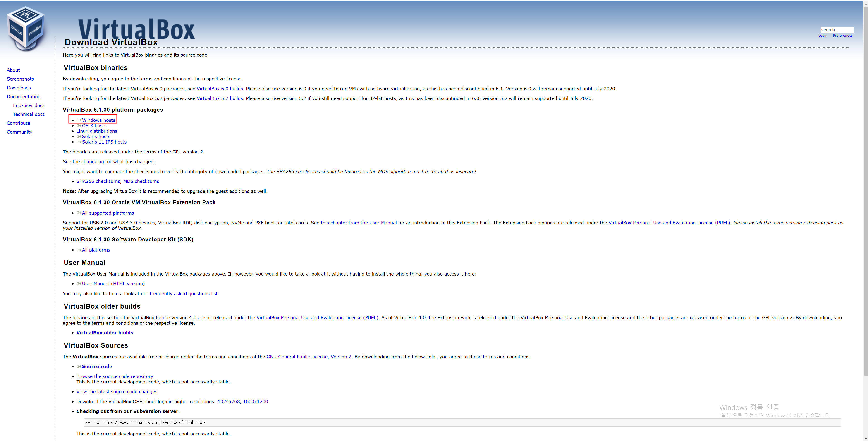
Task: Open the VirtualBox 6.0 builds link
Action: pyautogui.click(x=220, y=89)
